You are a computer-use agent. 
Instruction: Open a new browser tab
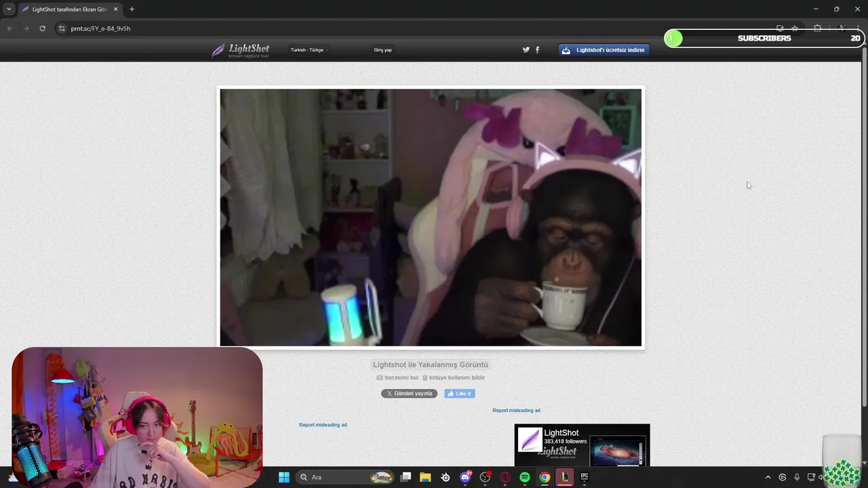pyautogui.click(x=132, y=9)
